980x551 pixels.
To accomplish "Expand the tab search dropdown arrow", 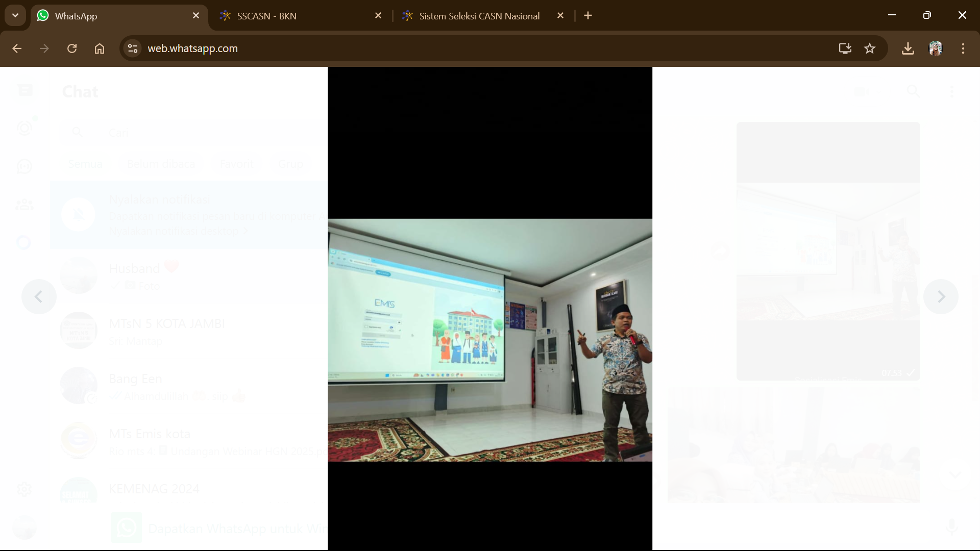I will 15,15.
